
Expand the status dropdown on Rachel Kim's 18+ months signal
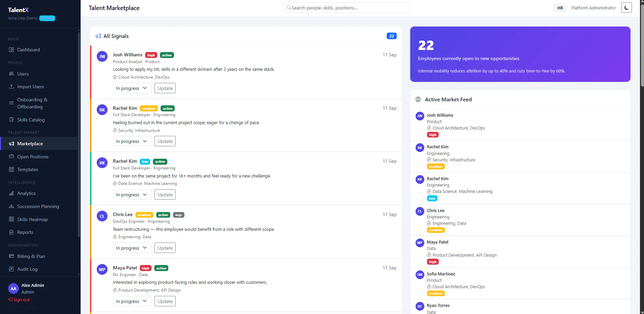pyautogui.click(x=132, y=195)
